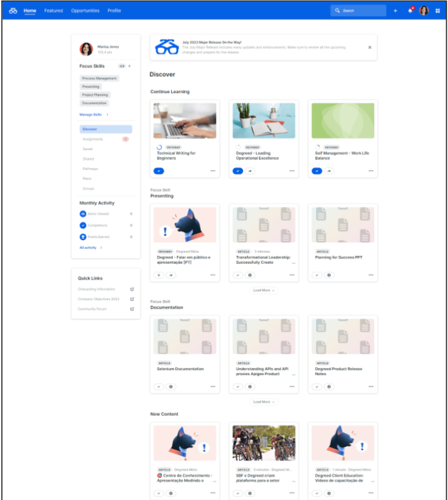448x500 pixels.
Task: Share the Leading Operational Excellence pathway
Action: click(x=250, y=171)
